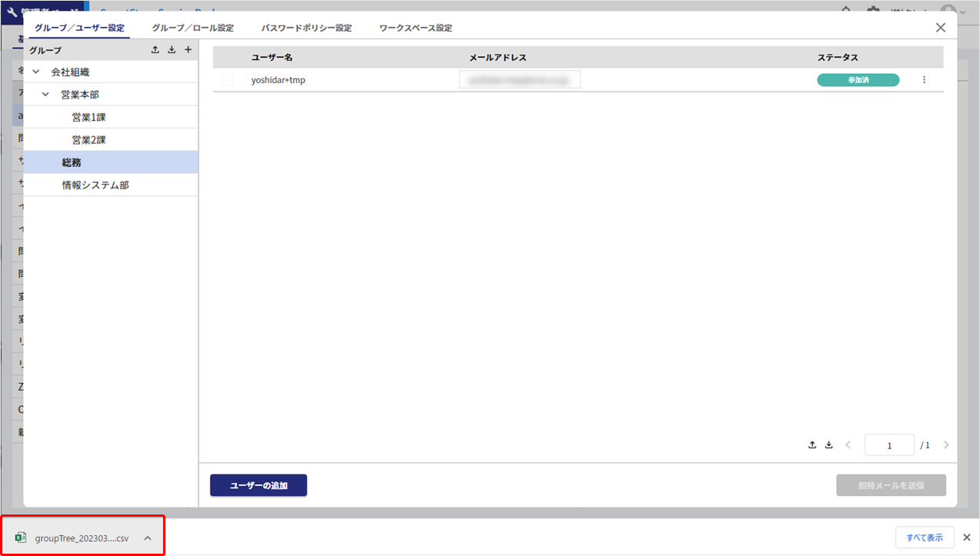Collapse the 営業本部 tree node

pyautogui.click(x=45, y=95)
